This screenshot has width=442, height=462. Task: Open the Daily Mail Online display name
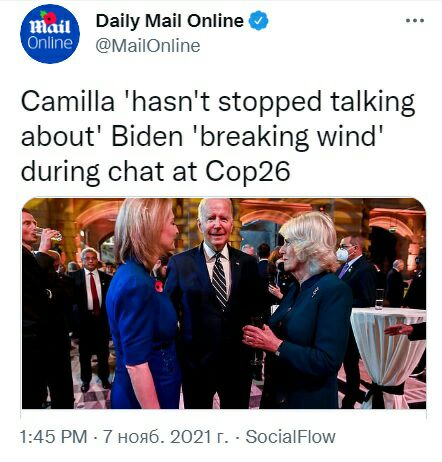click(170, 21)
